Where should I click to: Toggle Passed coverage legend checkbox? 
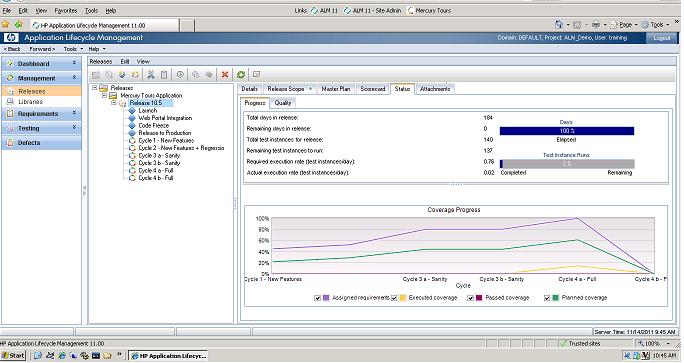tap(470, 298)
